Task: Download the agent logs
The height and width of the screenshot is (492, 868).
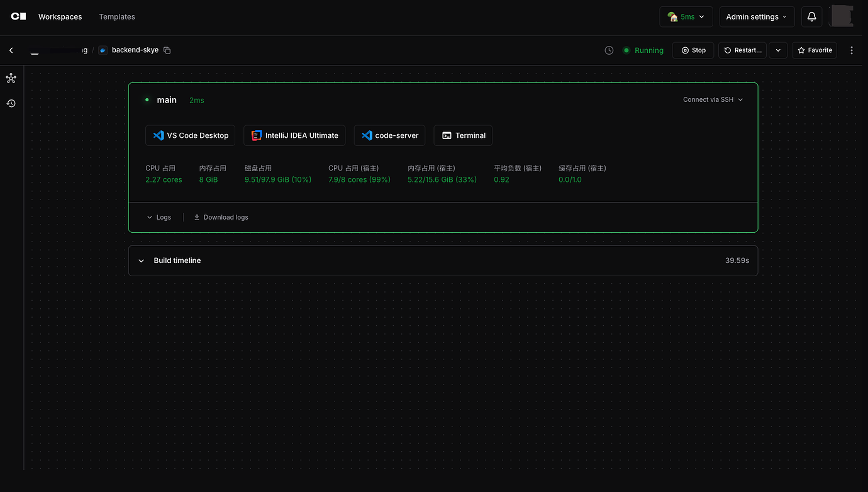Action: pyautogui.click(x=221, y=217)
